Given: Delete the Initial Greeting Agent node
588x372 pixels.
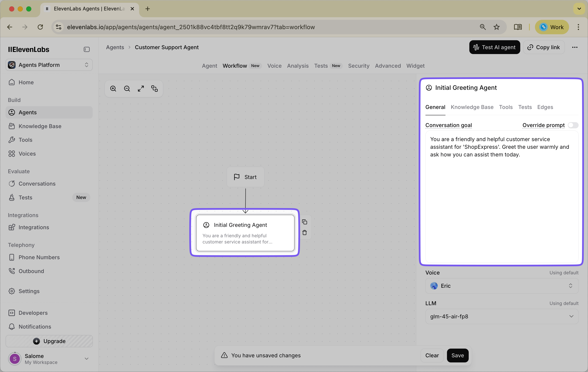Looking at the screenshot, I should pos(305,232).
